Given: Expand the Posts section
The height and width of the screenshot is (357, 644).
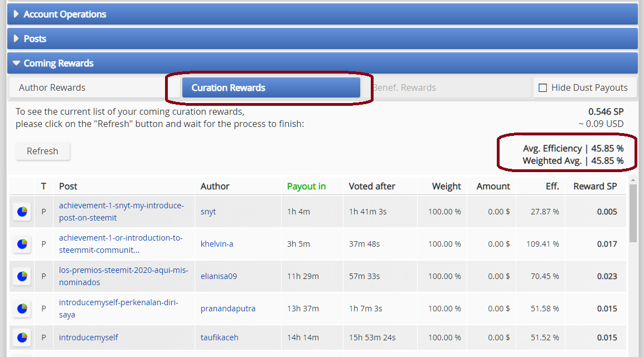Looking at the screenshot, I should click(322, 38).
